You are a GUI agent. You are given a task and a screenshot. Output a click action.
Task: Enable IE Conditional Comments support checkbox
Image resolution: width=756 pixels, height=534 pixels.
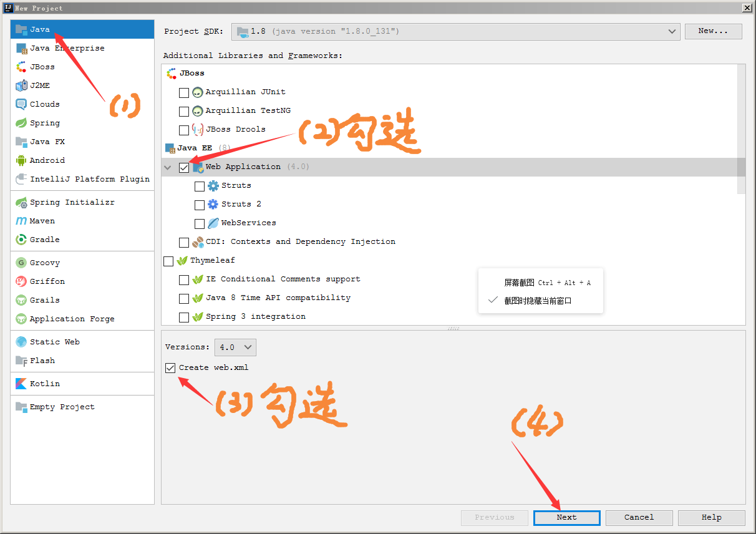(x=184, y=279)
